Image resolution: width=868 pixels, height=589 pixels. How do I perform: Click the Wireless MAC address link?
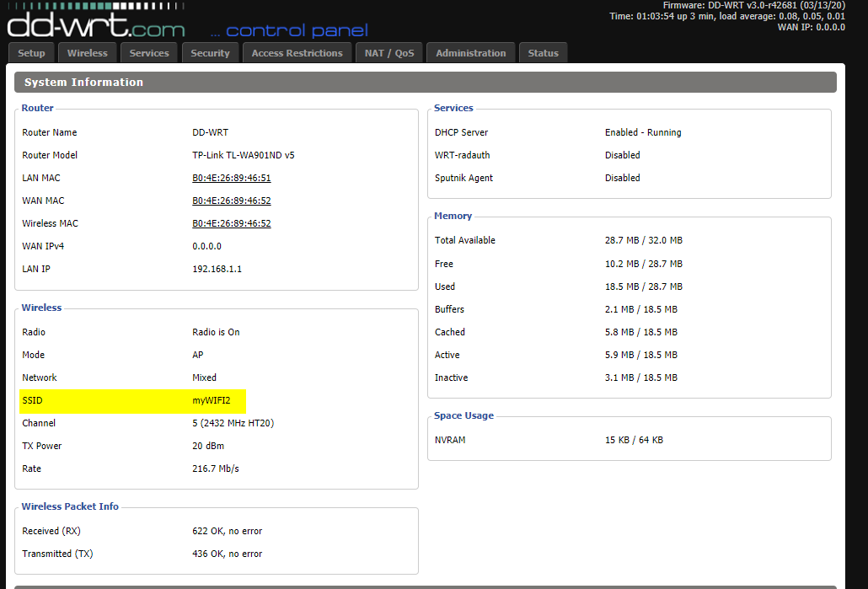232,223
